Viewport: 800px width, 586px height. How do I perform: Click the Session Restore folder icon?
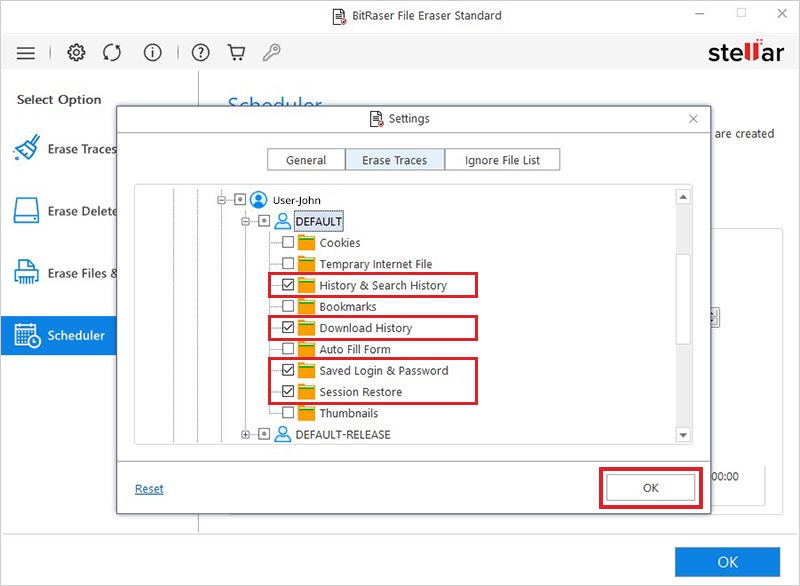(x=306, y=391)
